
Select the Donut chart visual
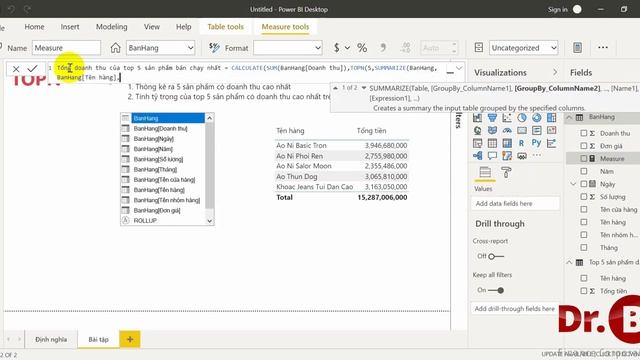536,118
